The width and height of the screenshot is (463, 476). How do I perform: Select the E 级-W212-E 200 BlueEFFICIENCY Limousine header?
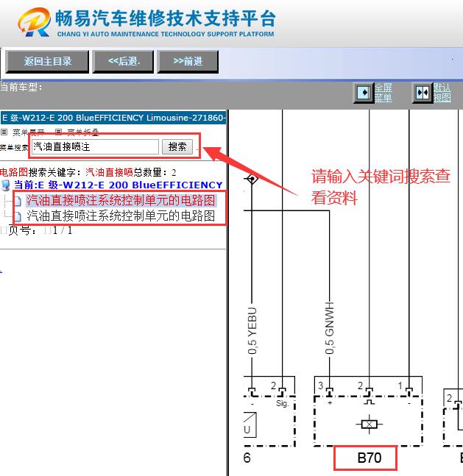[x=113, y=118]
